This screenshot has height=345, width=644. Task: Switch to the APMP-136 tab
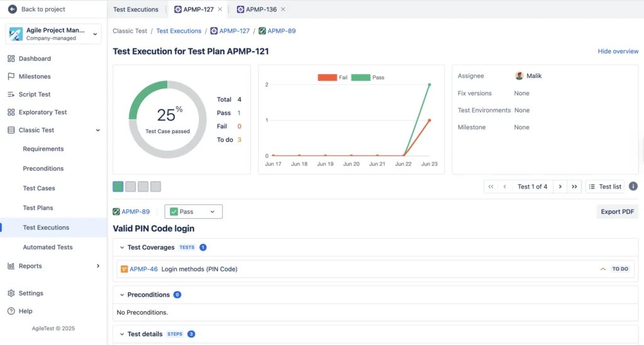tap(257, 9)
